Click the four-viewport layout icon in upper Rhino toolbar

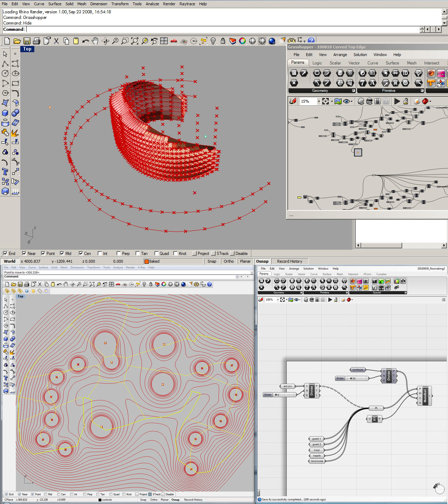tap(164, 41)
